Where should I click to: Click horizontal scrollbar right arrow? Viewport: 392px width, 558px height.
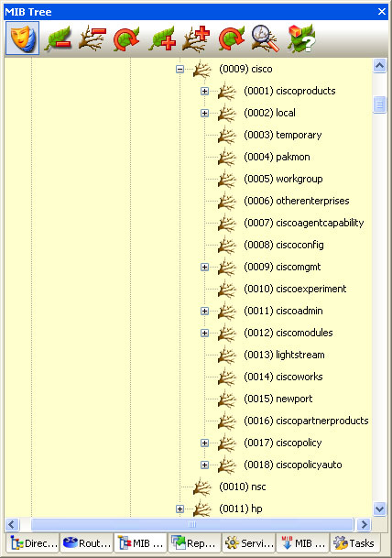(x=364, y=524)
